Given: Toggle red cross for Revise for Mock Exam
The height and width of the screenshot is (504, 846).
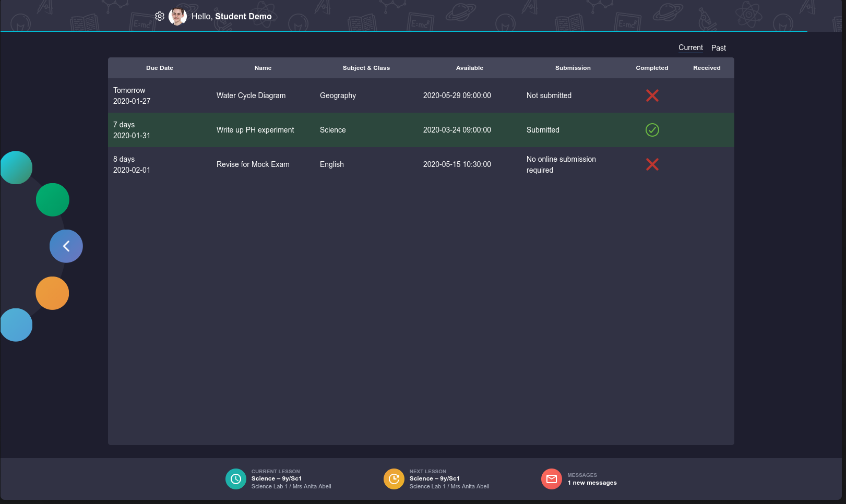Looking at the screenshot, I should click(652, 164).
